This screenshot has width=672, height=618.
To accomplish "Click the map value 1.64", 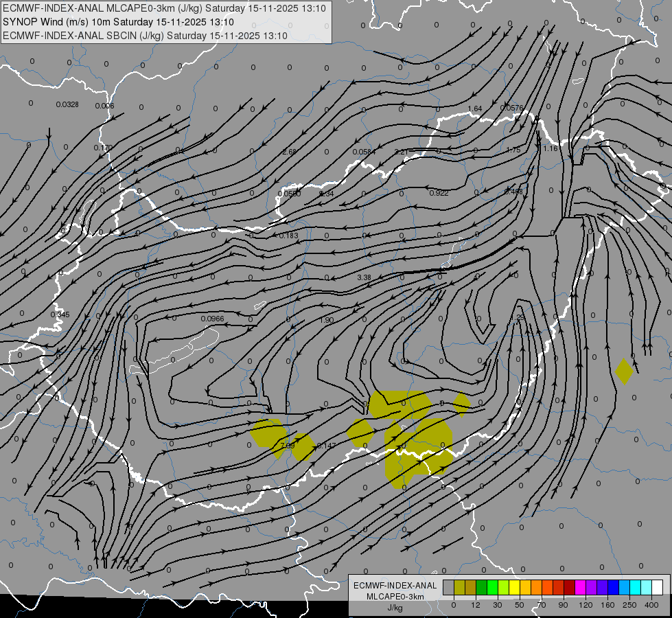I will (475, 108).
